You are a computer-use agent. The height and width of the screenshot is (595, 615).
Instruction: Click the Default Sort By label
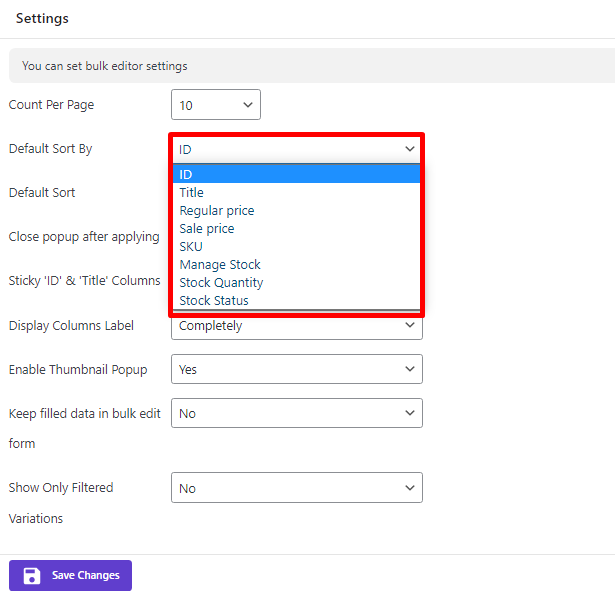coord(50,149)
